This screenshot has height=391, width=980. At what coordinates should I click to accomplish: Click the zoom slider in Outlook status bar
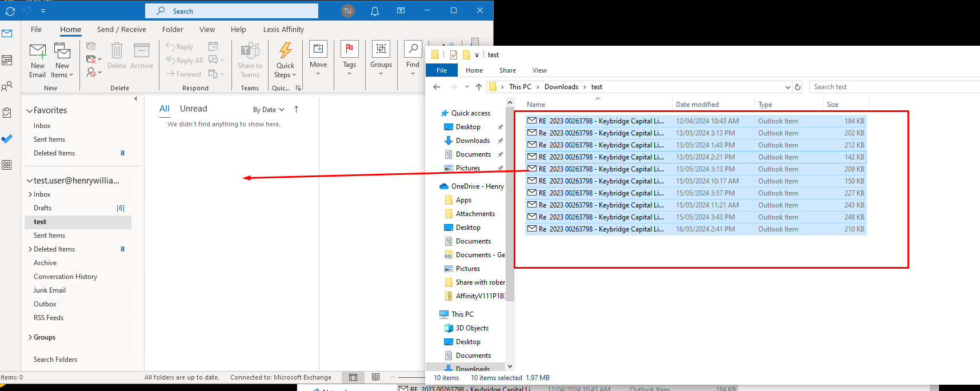click(x=411, y=377)
